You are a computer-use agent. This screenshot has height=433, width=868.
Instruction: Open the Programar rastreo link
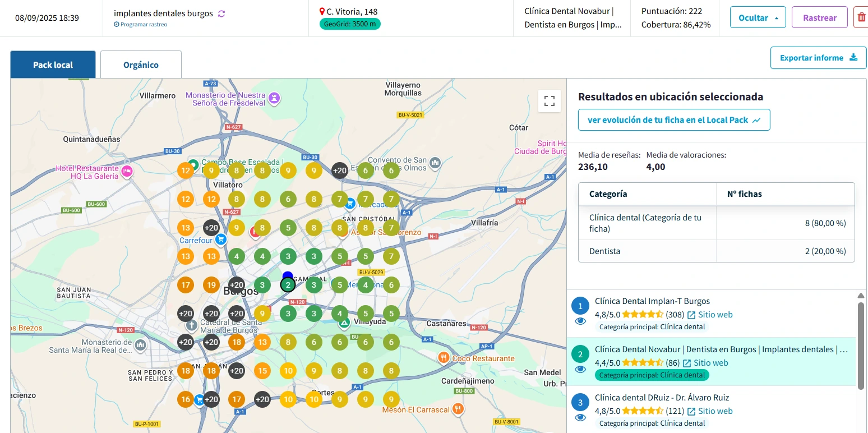[141, 25]
